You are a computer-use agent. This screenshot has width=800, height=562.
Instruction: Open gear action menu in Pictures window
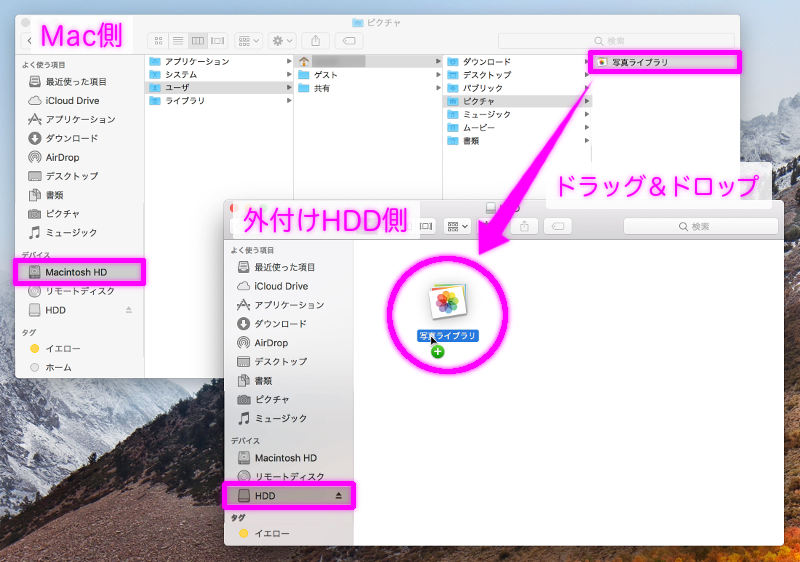point(282,41)
